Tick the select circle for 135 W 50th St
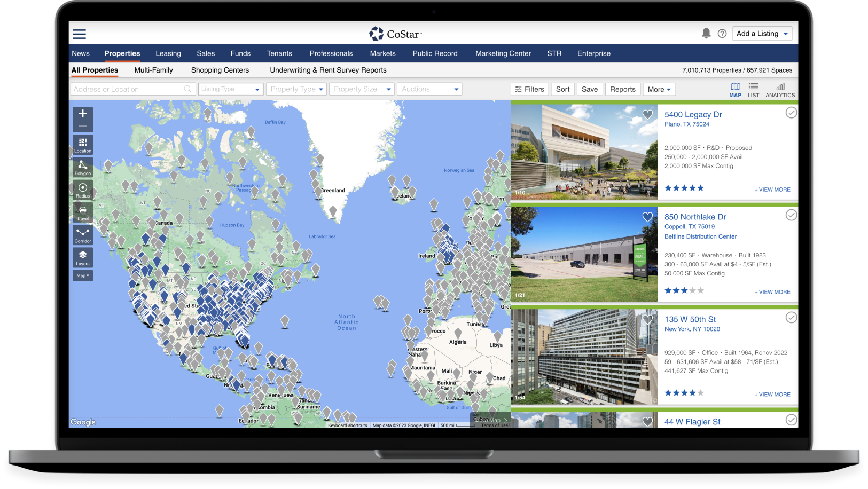This screenshot has height=489, width=868. [791, 318]
